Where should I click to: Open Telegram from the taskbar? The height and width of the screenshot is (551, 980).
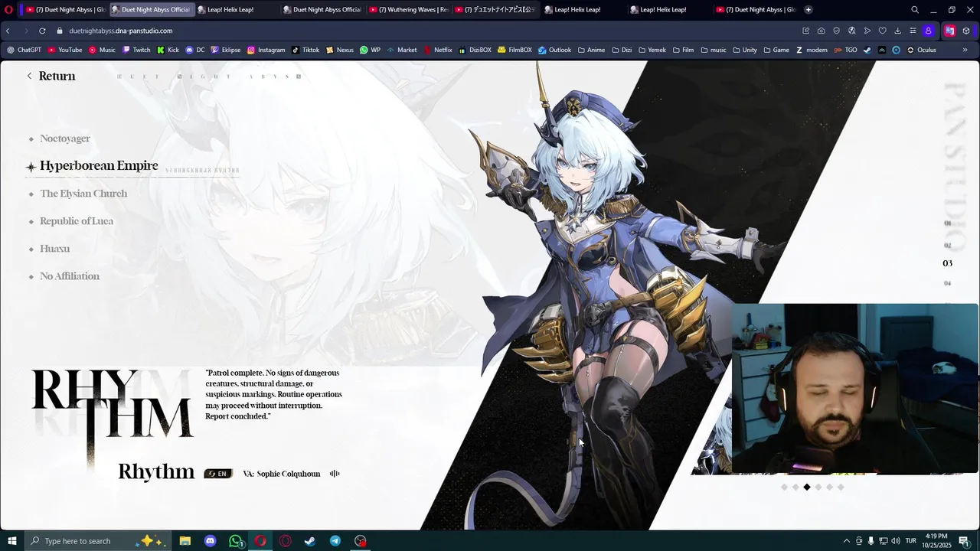pyautogui.click(x=335, y=541)
